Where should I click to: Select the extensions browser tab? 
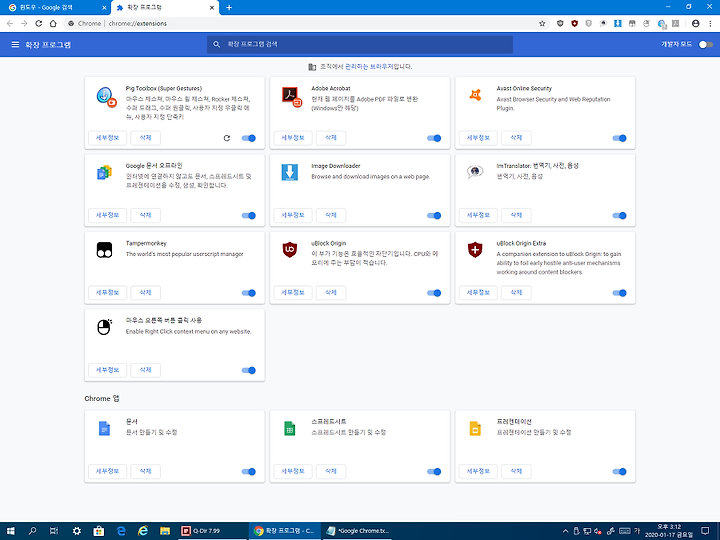[x=164, y=8]
